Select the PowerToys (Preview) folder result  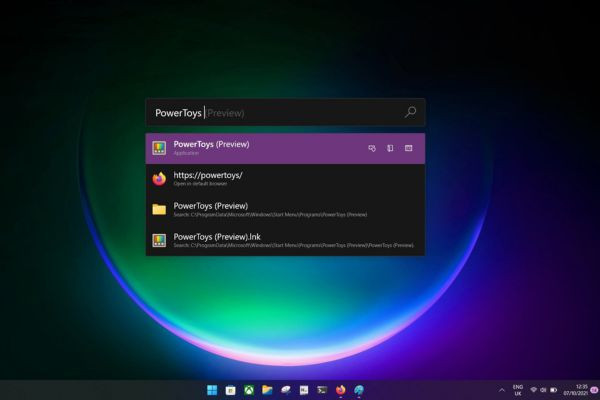[285, 209]
